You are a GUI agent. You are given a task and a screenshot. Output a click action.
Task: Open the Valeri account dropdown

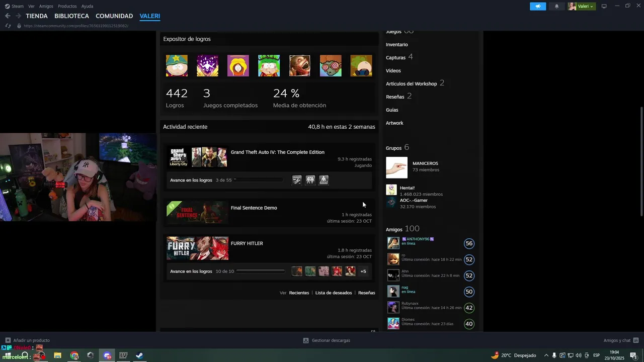(x=582, y=6)
